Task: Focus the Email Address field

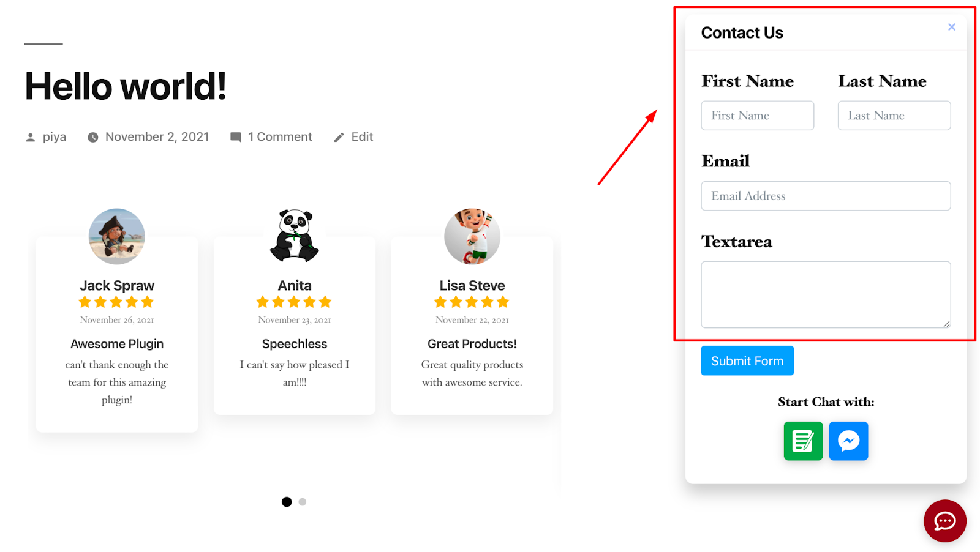Action: [x=826, y=196]
